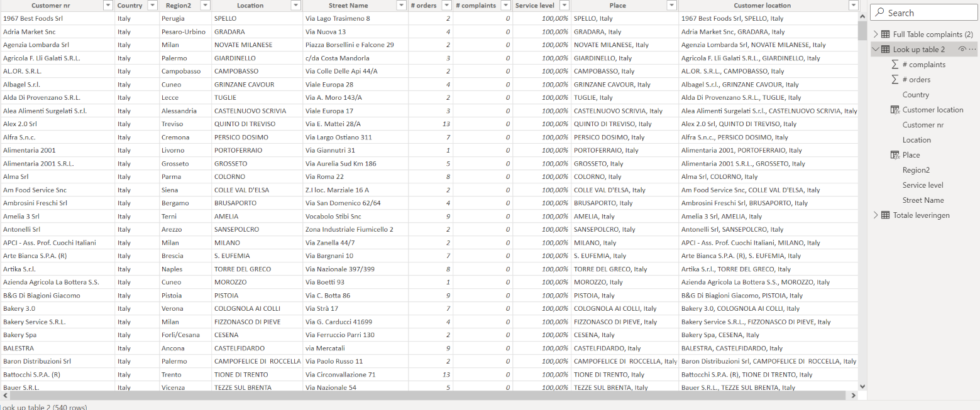Viewport: 980px width, 410px height.
Task: Open the Customer location column filter dropdown
Action: (853, 6)
